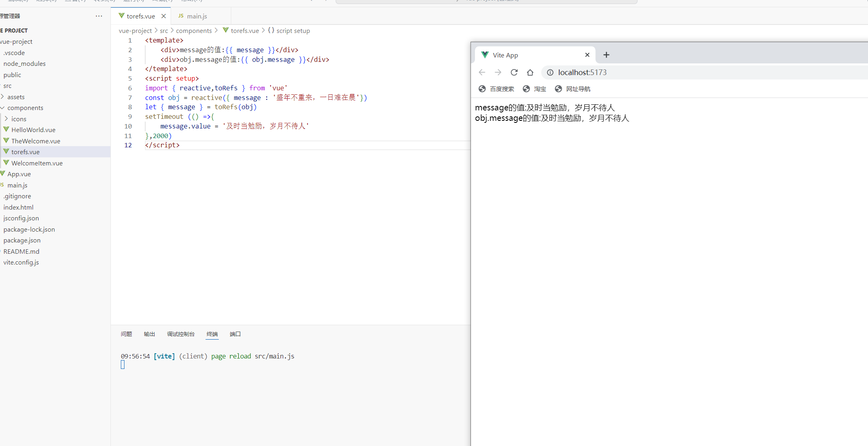Switch to the 输出 panel tab

click(149, 334)
